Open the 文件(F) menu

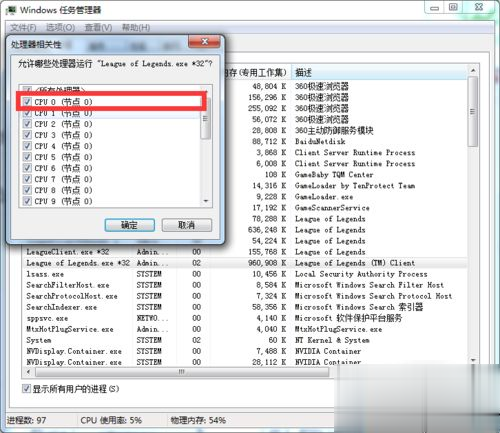23,27
